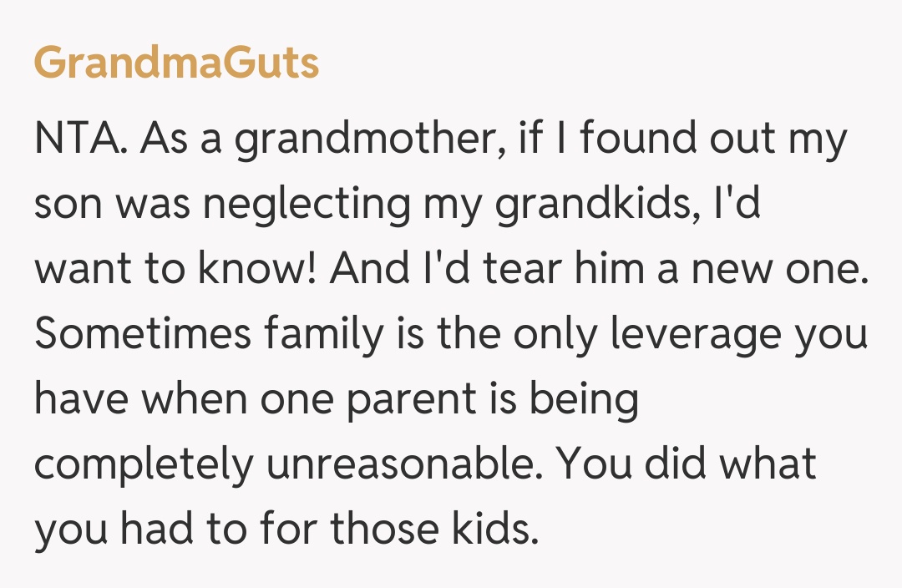Click the word "Sometimes" starting the sentence

(x=142, y=334)
